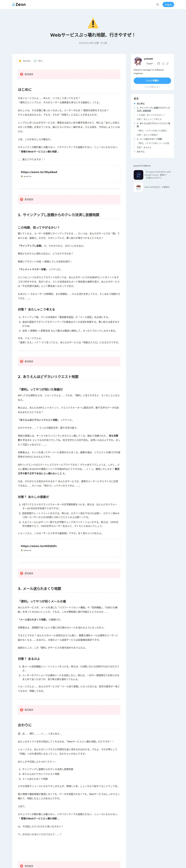The height and width of the screenshot is (868, 186).
Task: Click the Log in button
Action: pyautogui.click(x=168, y=4)
